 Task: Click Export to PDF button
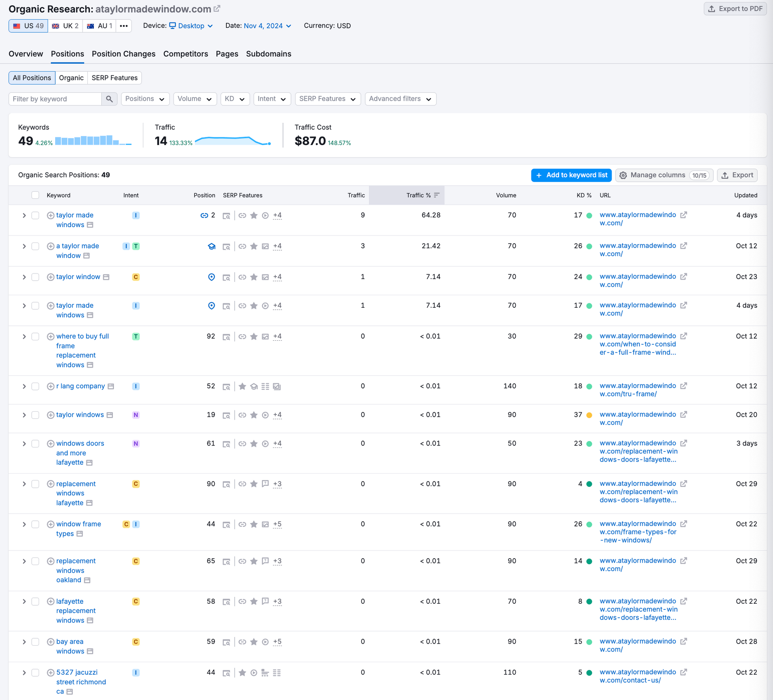(735, 9)
